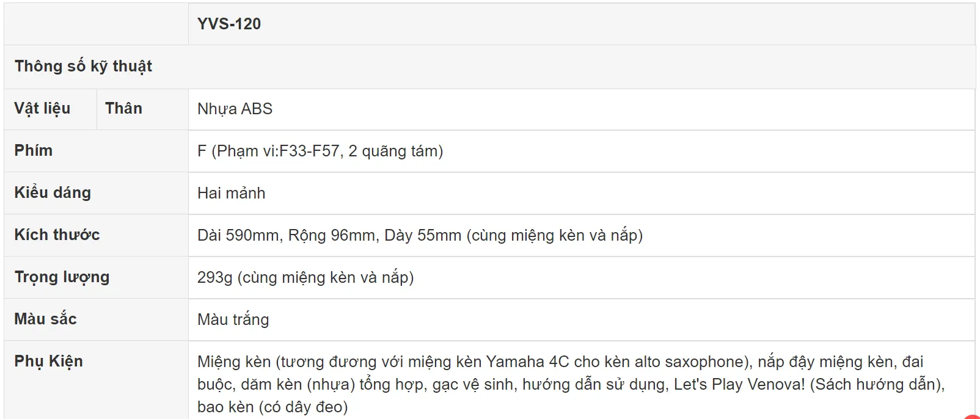Click the Phụ Kiện row label

(48, 361)
